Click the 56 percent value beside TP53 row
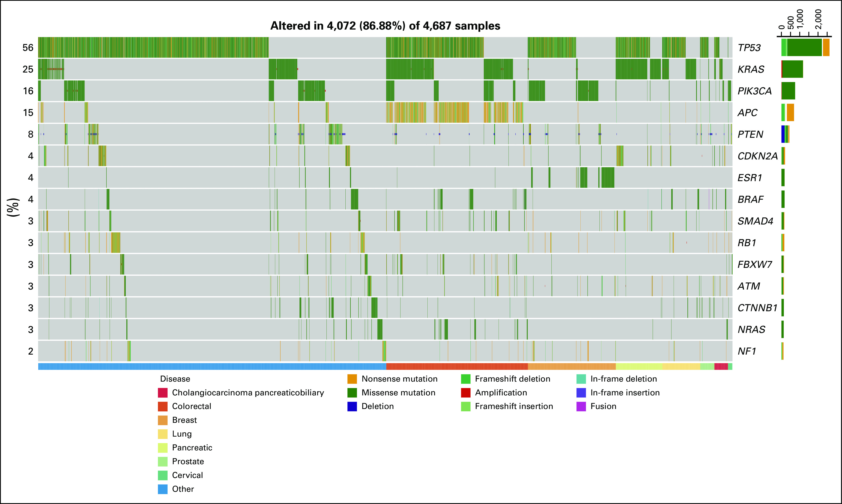 click(x=28, y=48)
